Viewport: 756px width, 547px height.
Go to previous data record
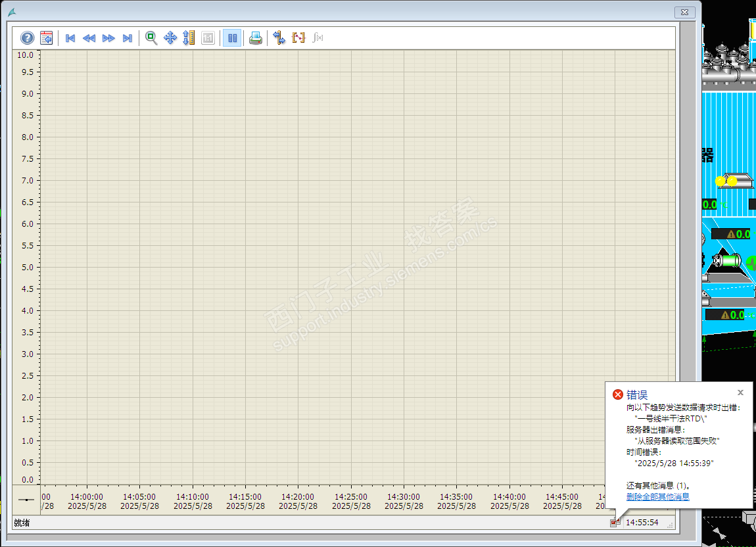point(89,38)
